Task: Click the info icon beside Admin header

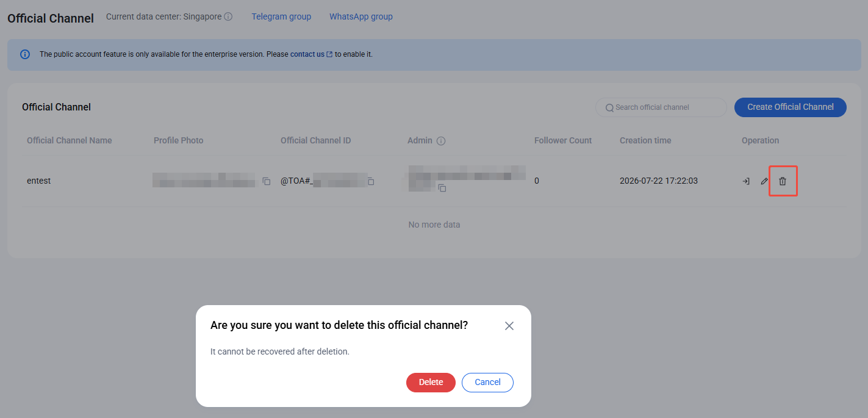Action: pos(441,141)
